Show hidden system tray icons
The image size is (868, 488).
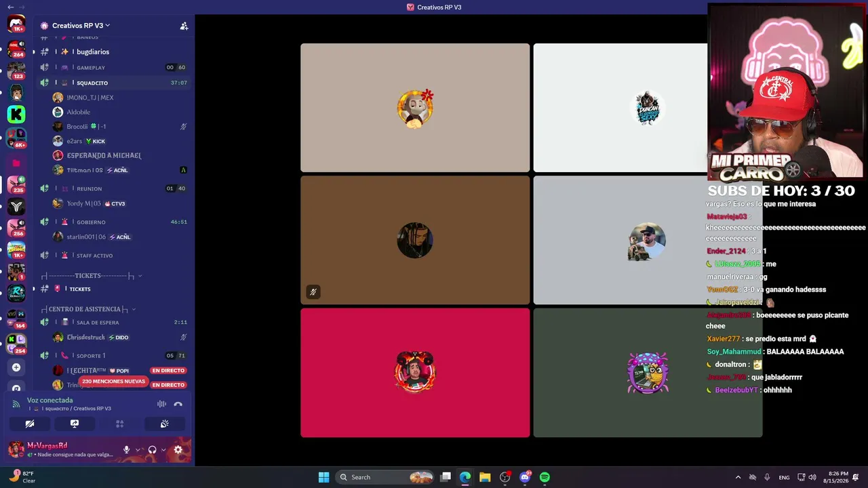[x=738, y=477]
